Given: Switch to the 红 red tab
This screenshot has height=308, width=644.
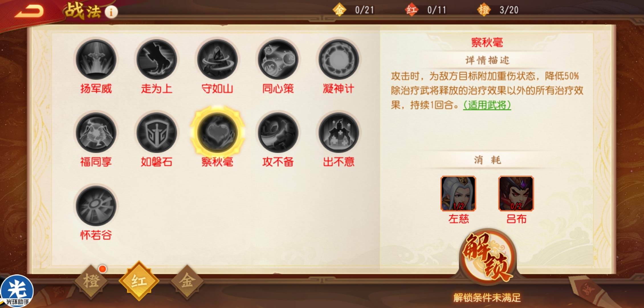Looking at the screenshot, I should (139, 281).
